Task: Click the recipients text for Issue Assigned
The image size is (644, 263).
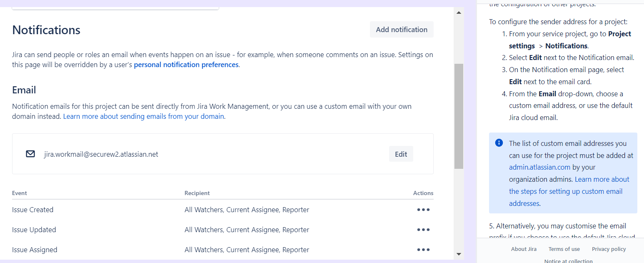Action: pos(247,250)
